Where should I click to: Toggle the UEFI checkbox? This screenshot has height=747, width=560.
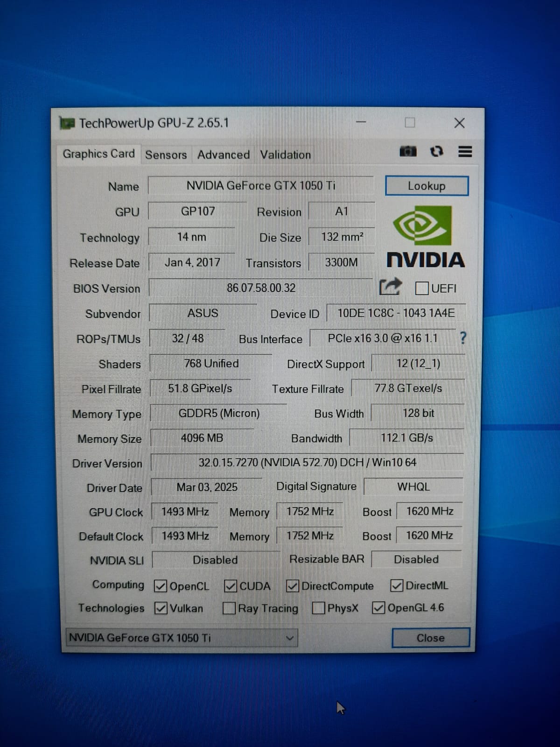pos(422,288)
